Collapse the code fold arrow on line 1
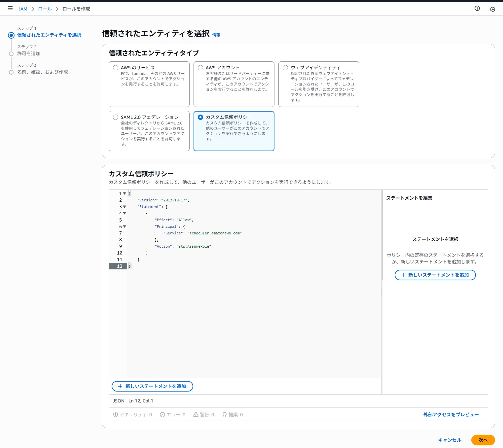 [x=125, y=193]
